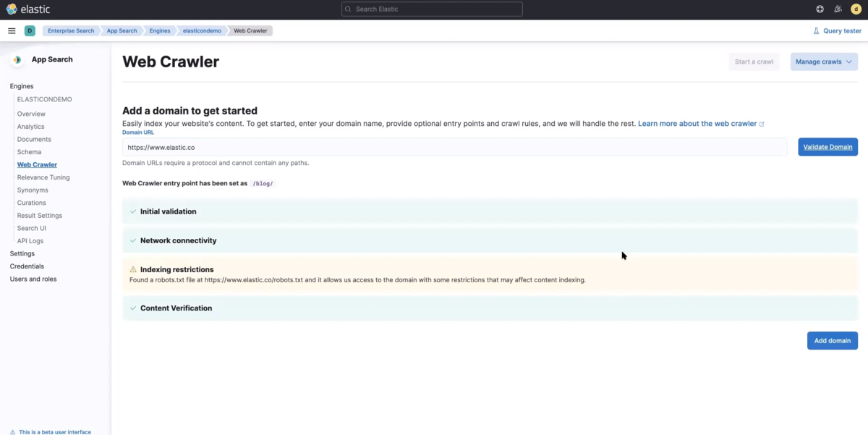Click the Web Crawler breadcrumb

tap(250, 31)
